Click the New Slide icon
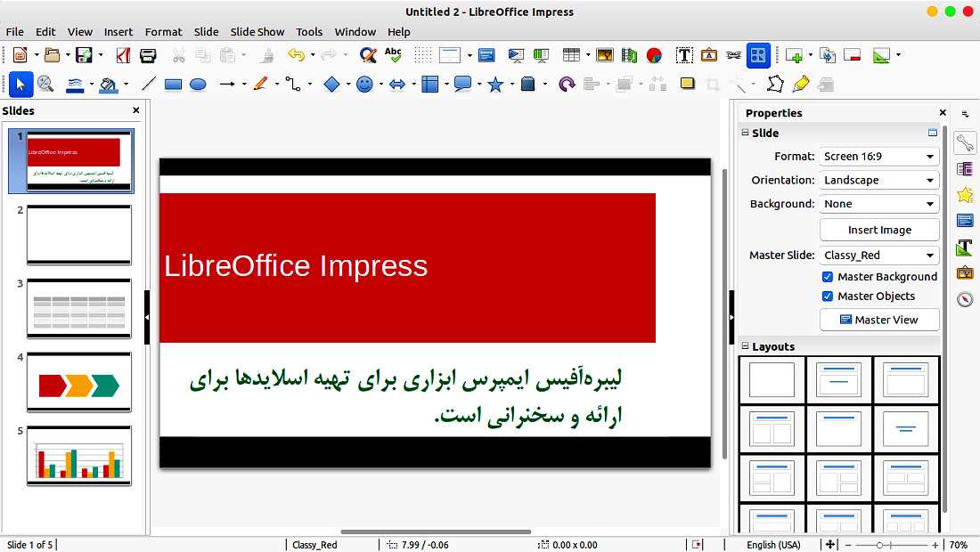 click(x=794, y=55)
